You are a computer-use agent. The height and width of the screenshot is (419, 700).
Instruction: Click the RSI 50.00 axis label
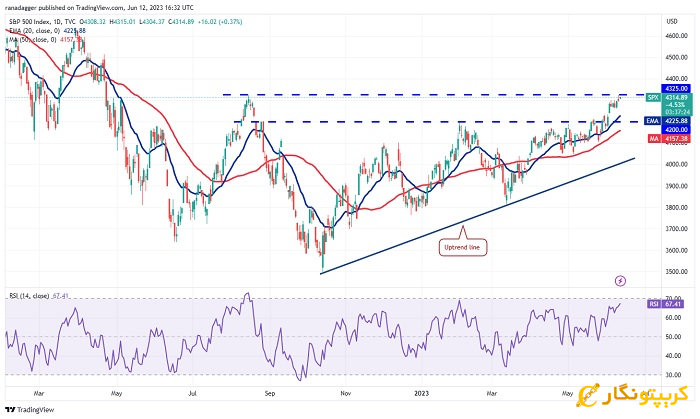point(674,337)
